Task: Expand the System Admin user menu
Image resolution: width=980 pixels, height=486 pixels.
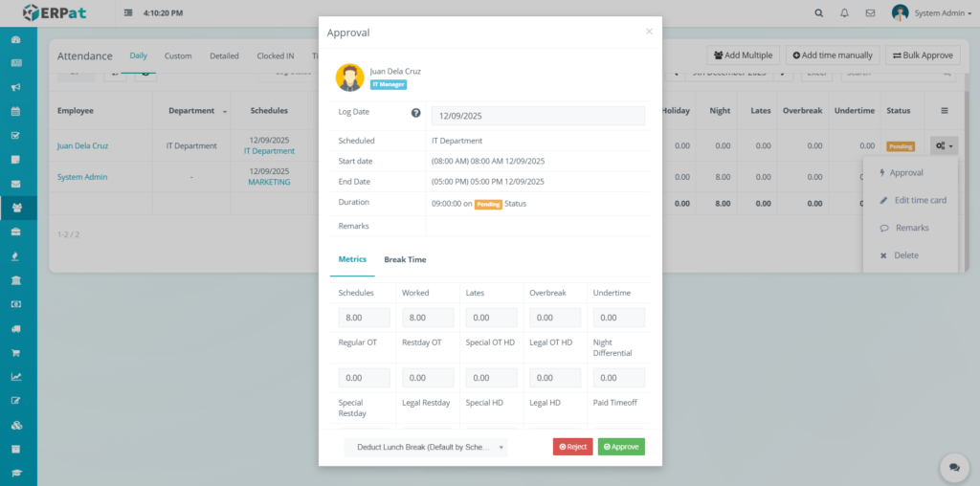Action: click(930, 12)
